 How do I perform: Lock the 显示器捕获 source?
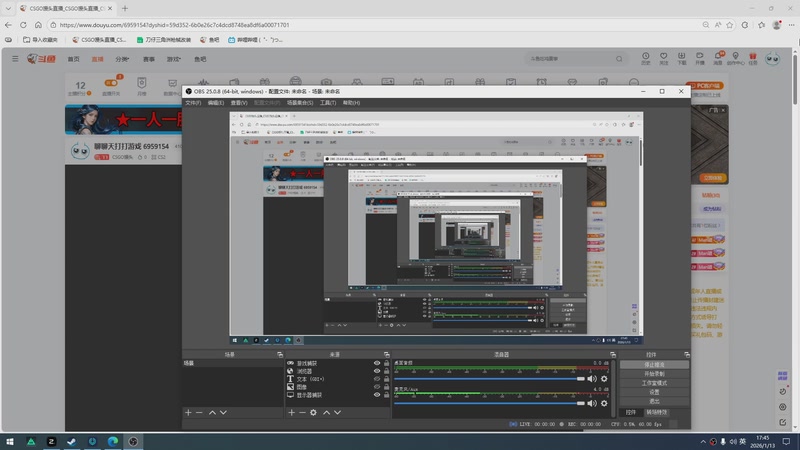[386, 395]
